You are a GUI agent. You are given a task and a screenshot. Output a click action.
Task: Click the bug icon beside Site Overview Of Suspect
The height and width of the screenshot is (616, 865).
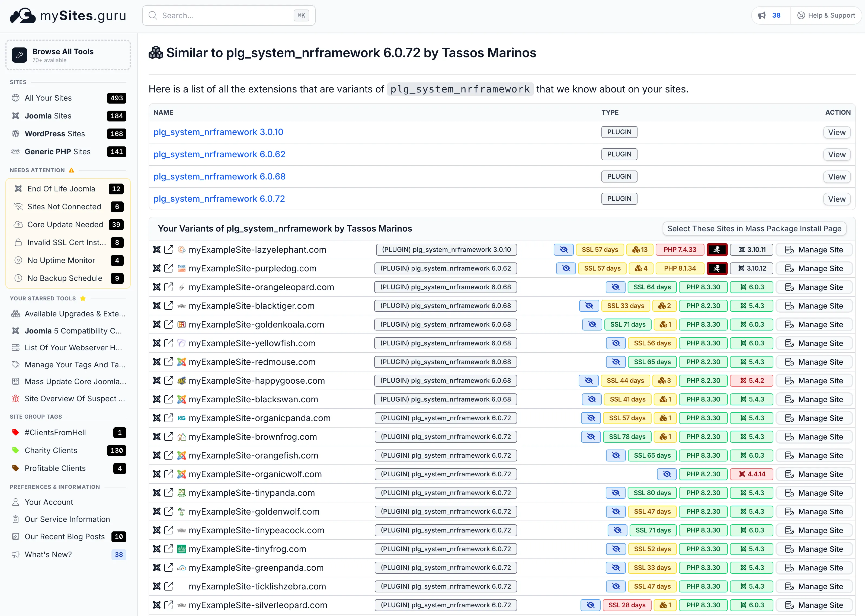click(15, 399)
